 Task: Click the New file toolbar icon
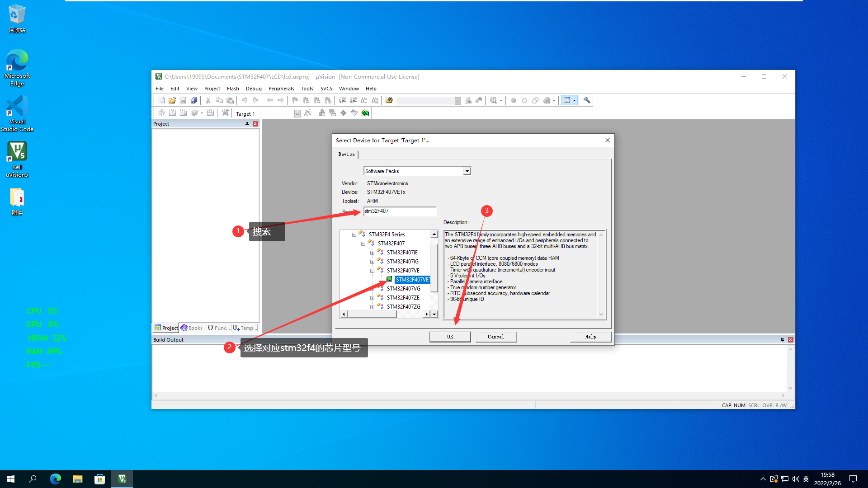click(x=161, y=100)
